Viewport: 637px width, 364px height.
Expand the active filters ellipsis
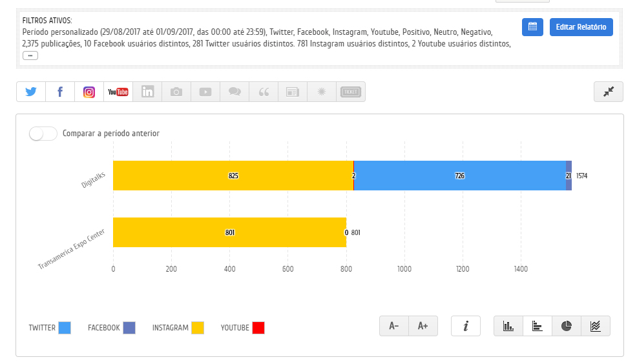click(30, 56)
